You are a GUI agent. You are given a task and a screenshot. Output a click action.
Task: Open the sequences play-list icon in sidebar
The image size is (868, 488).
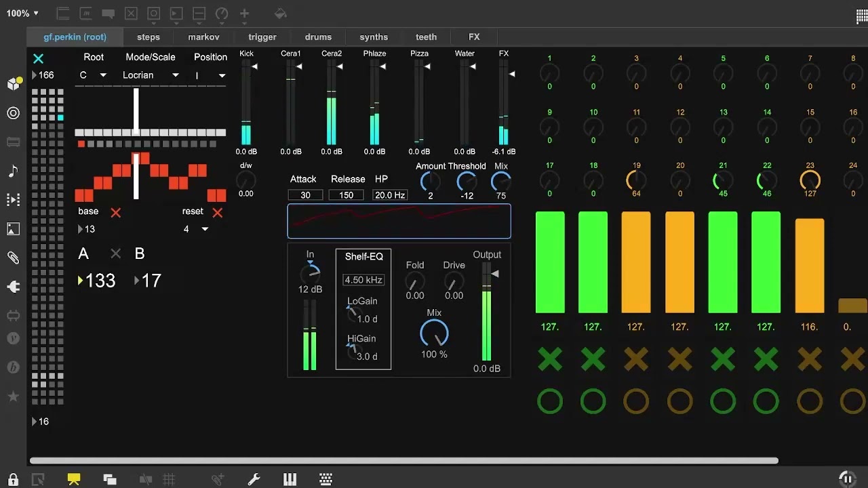click(13, 199)
